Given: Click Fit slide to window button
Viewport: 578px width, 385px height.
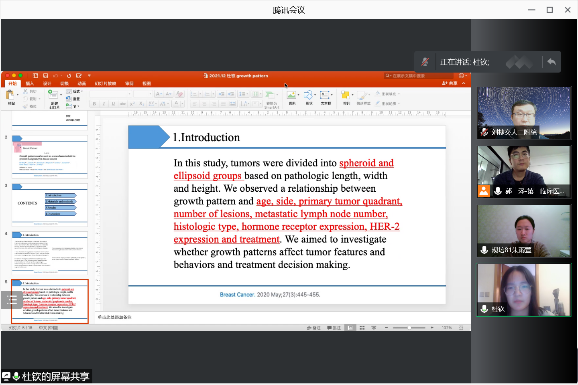Looking at the screenshot, I should point(461,327).
